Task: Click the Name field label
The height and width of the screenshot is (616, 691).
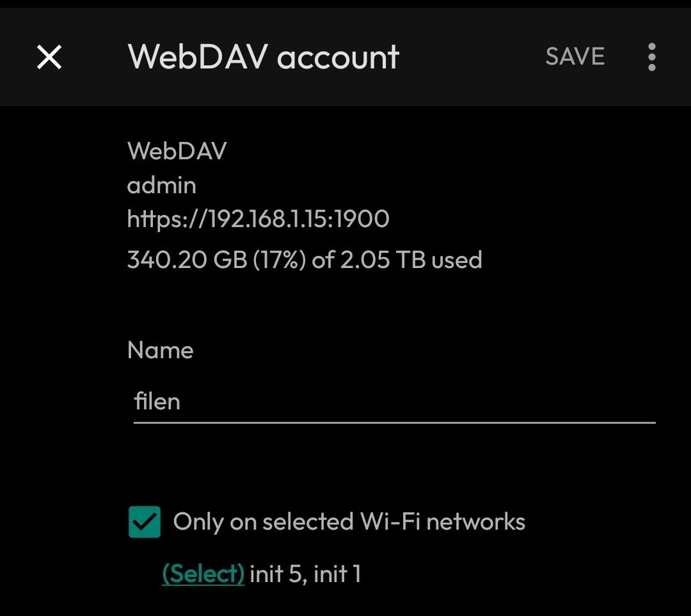Action: 160,351
